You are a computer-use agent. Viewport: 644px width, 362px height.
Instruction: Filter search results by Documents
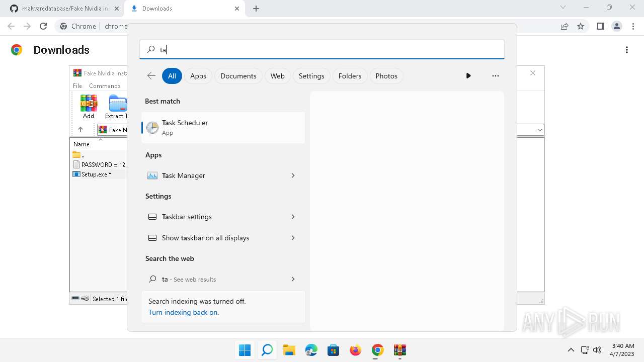coord(238,76)
